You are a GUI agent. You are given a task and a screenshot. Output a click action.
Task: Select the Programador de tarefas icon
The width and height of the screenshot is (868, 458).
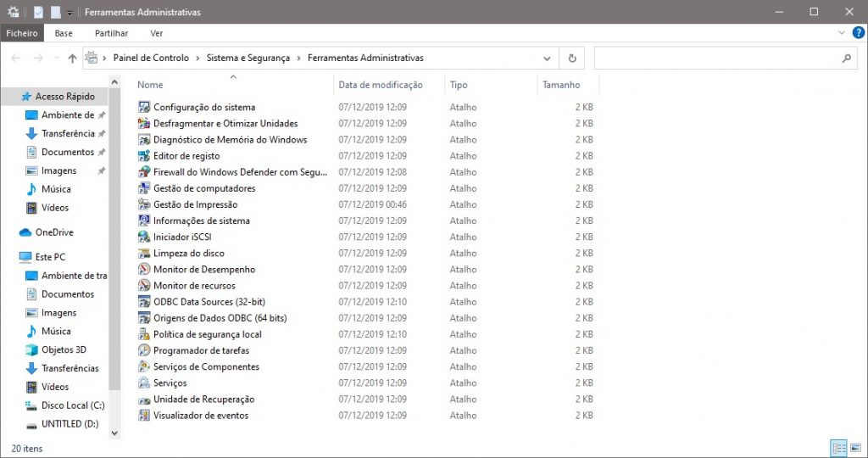pyautogui.click(x=144, y=350)
